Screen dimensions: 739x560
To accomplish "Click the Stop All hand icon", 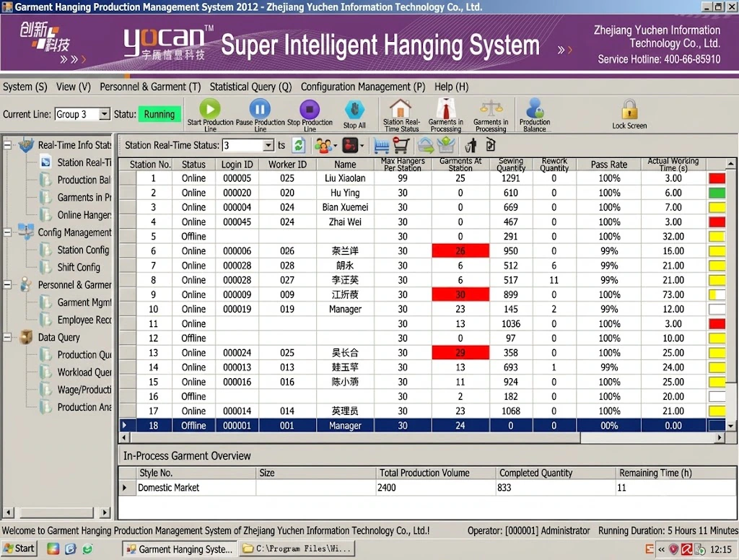I will [x=354, y=110].
